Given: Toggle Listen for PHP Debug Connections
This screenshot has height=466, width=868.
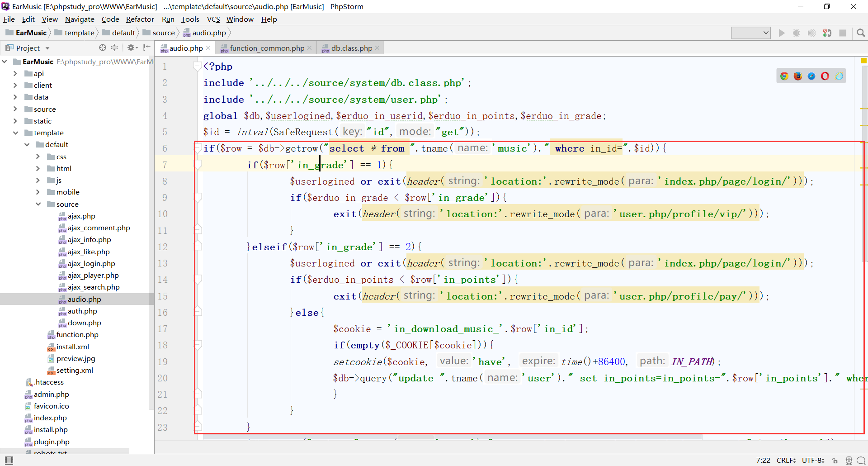Looking at the screenshot, I should (x=827, y=33).
